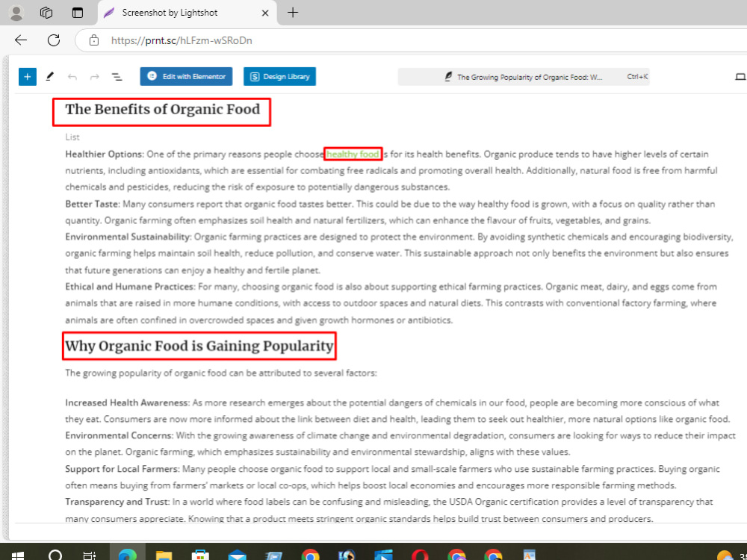747x560 pixels.
Task: Click 'Increased Health Awareness' bold text
Action: coord(127,403)
